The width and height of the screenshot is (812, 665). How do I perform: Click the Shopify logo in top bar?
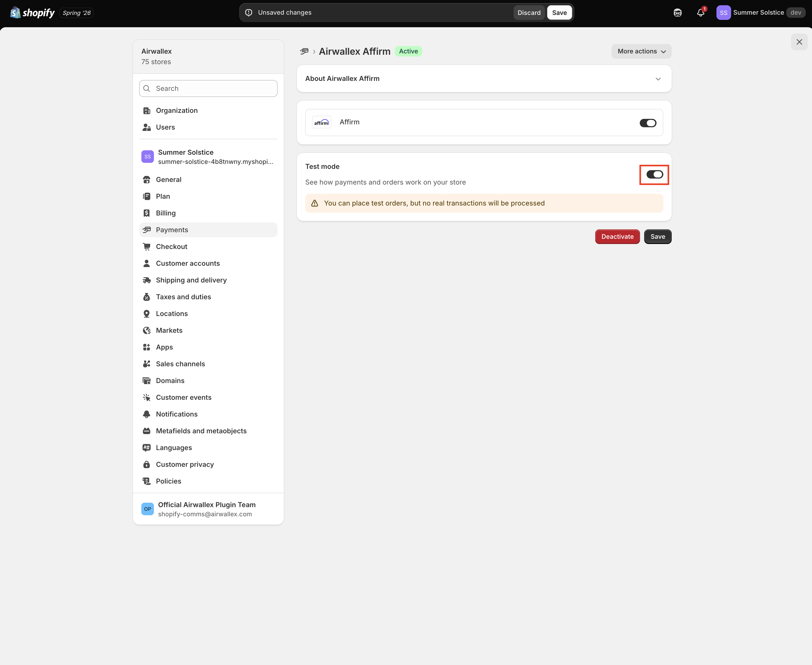(32, 13)
